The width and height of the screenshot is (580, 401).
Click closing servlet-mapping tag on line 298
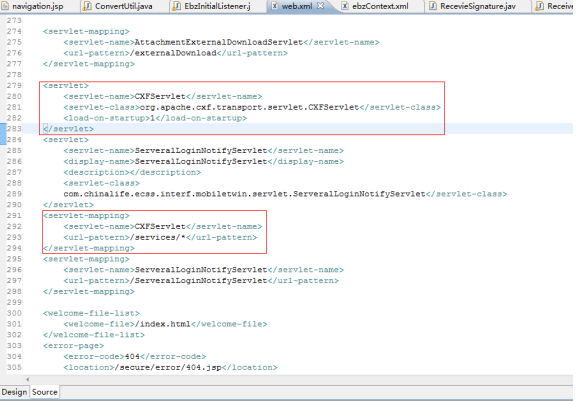(89, 292)
